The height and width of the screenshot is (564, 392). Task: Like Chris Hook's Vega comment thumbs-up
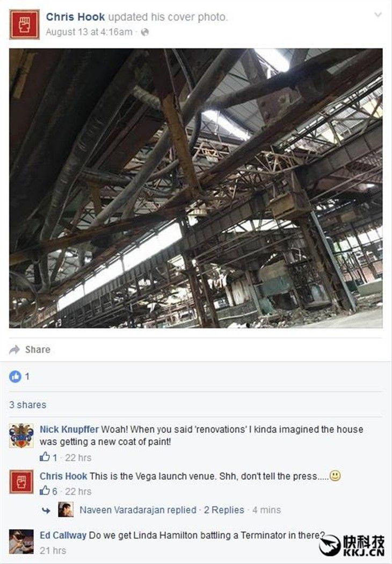pyautogui.click(x=45, y=490)
